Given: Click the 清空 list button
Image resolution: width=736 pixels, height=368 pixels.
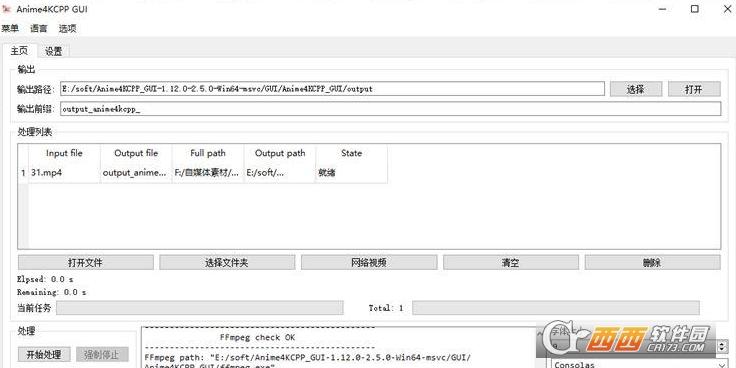Looking at the screenshot, I should coord(511,262).
